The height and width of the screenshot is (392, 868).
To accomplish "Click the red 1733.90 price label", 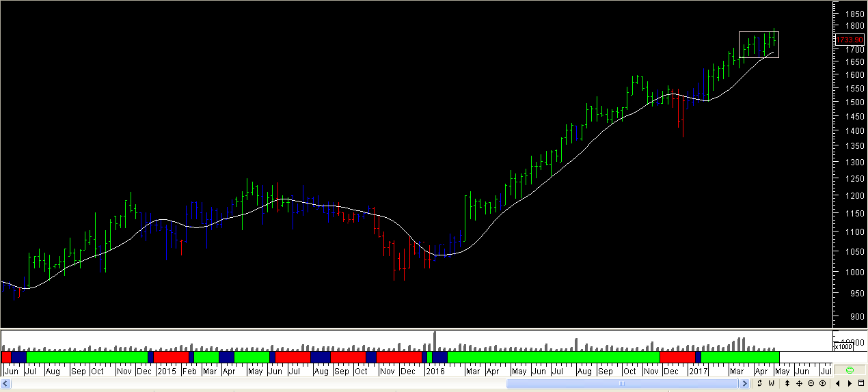I will click(x=850, y=40).
